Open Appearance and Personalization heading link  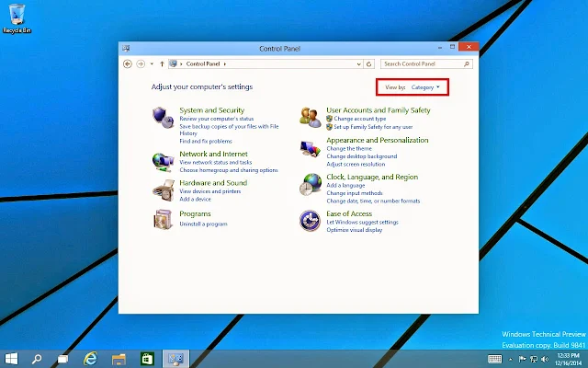coord(378,140)
